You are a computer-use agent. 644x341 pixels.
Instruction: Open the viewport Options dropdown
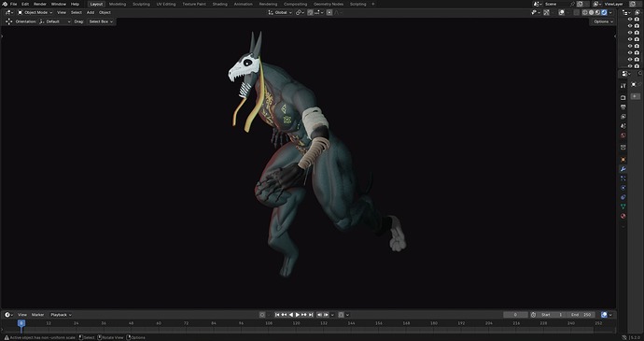point(603,21)
